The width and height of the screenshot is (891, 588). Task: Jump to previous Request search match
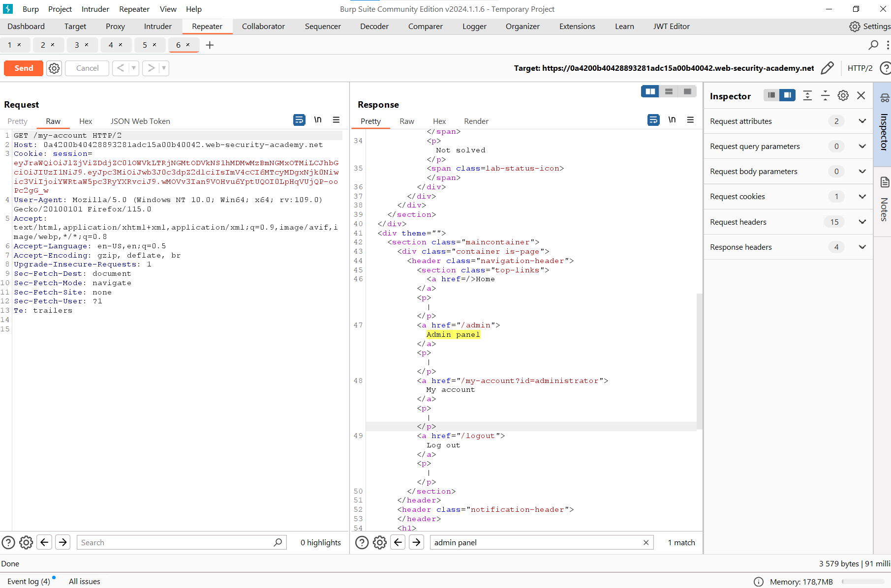coord(44,542)
